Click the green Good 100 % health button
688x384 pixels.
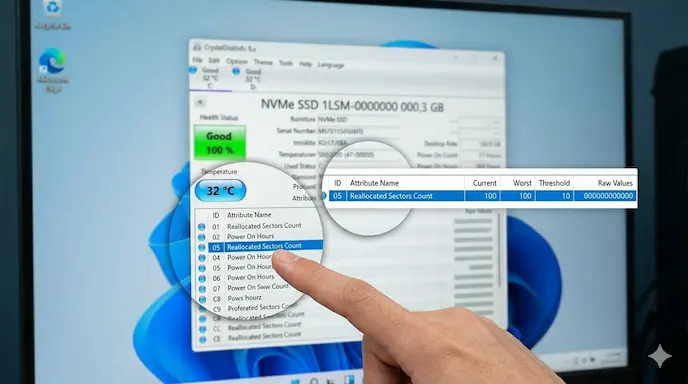click(219, 143)
